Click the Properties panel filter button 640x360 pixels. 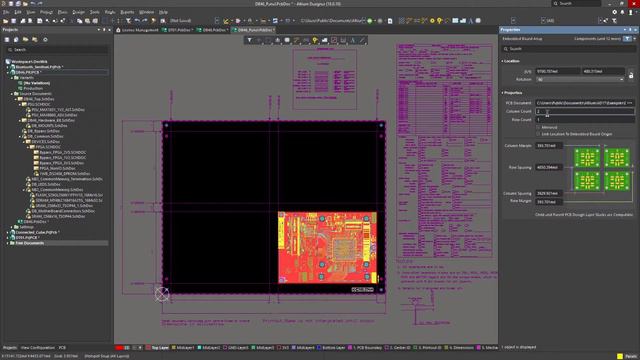click(x=627, y=39)
